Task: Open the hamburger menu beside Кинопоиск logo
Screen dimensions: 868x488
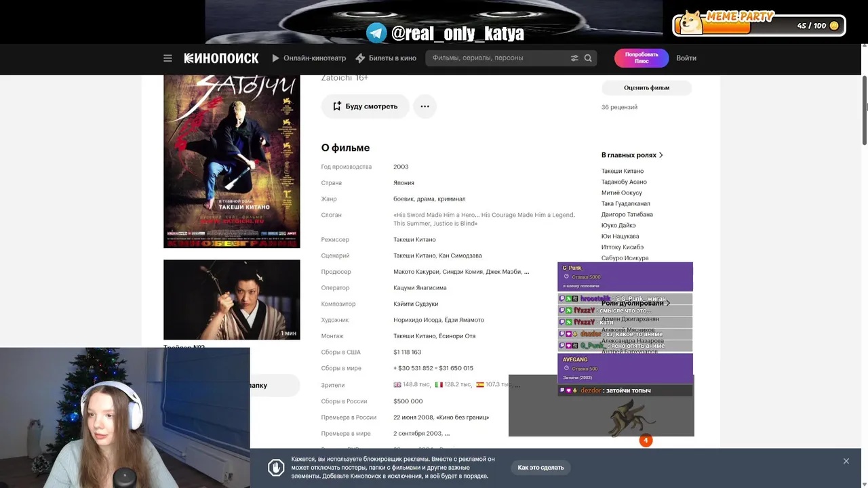Action: (167, 58)
